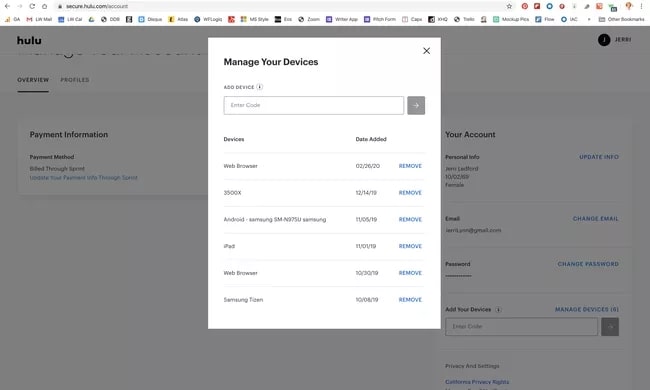Open California Privacy Rights link

point(477,382)
